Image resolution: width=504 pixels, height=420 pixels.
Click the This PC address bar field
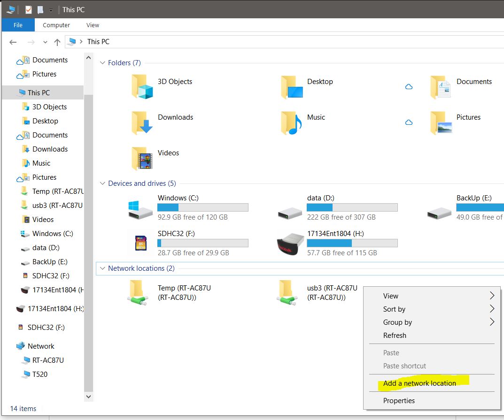point(285,42)
